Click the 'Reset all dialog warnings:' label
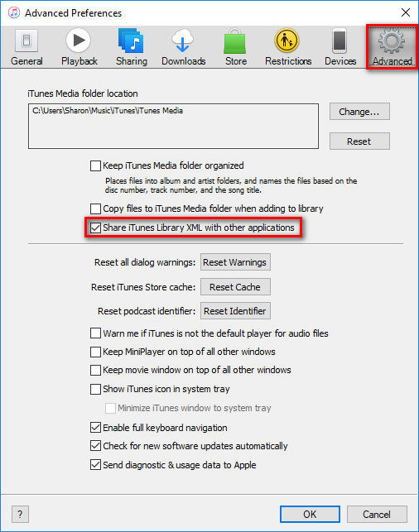The height and width of the screenshot is (532, 419). [x=145, y=262]
